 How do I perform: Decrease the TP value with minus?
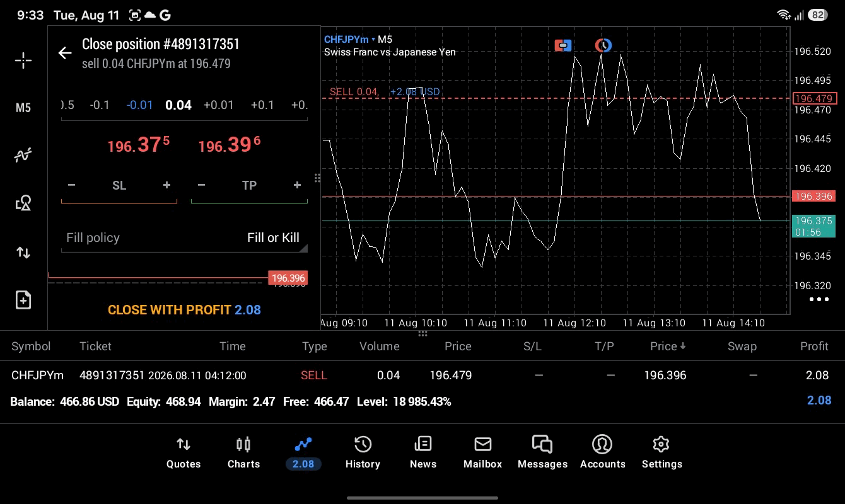(x=201, y=185)
